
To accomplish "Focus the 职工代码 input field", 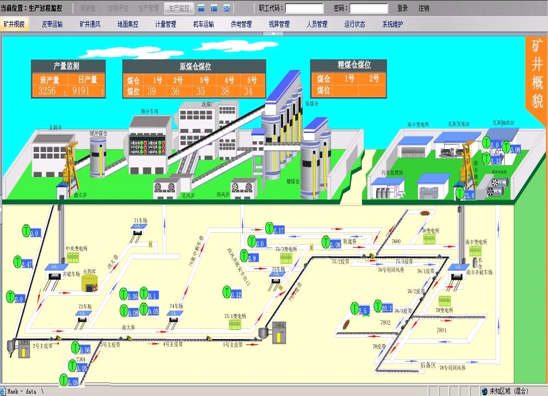I will click(304, 8).
